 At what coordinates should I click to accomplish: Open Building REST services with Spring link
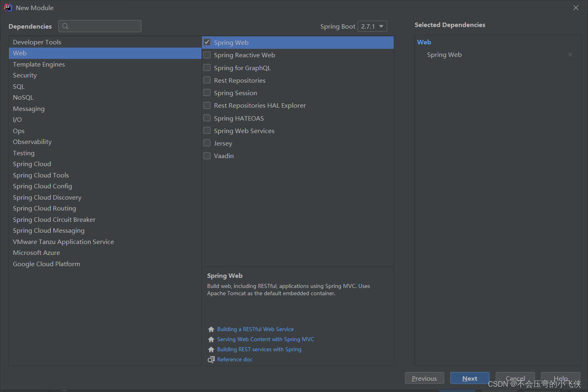(x=259, y=350)
